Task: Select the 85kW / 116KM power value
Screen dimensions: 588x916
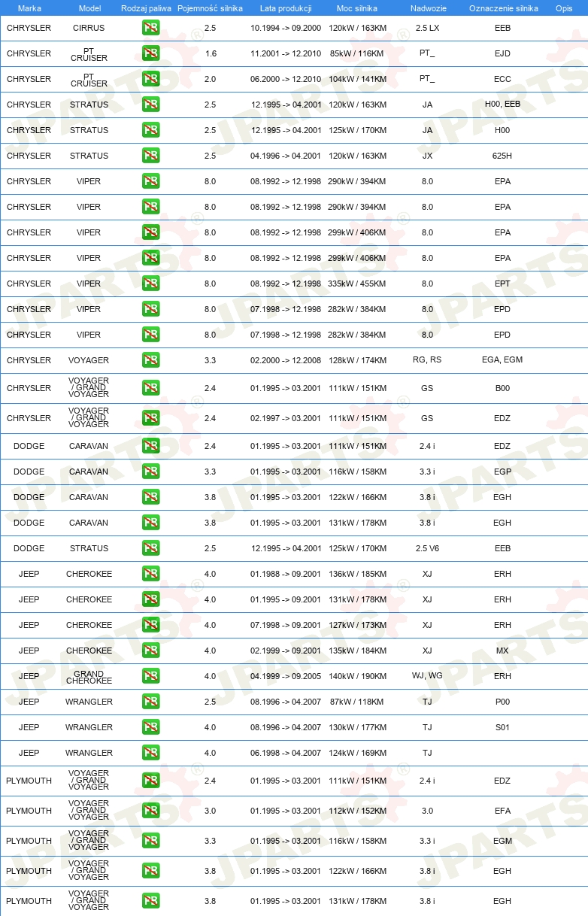Action: pyautogui.click(x=357, y=54)
